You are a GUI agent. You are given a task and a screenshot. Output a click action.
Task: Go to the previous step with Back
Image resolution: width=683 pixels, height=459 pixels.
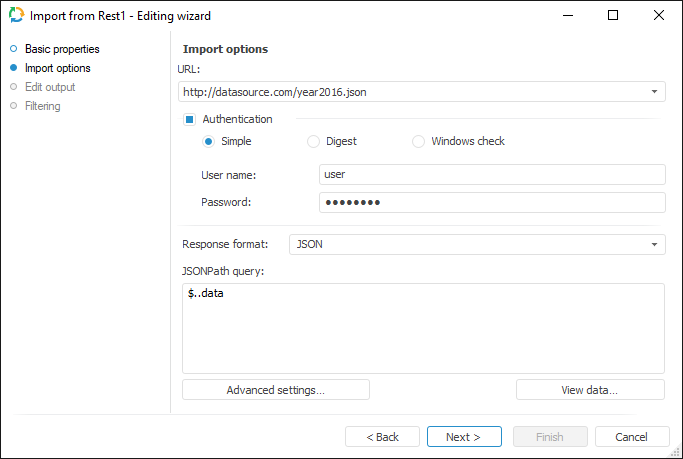pos(382,437)
